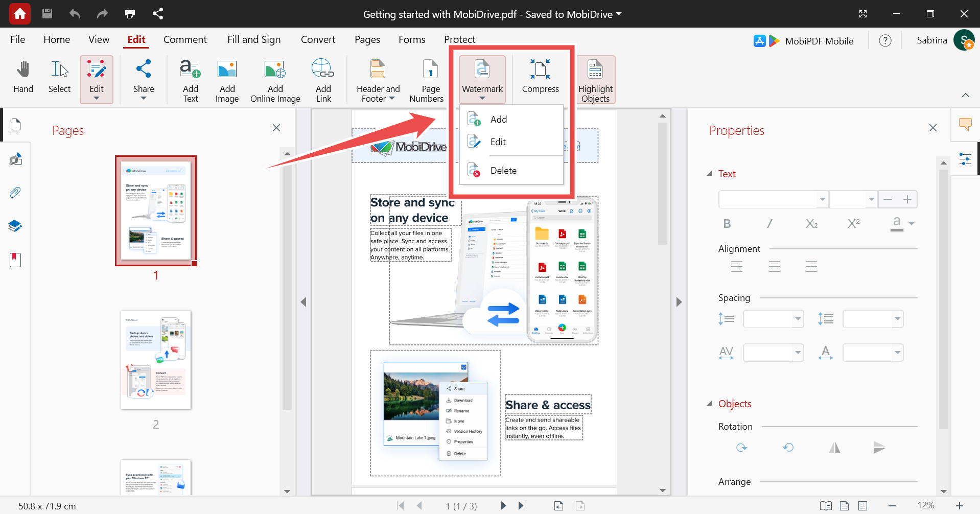Switch to Fill and Sign tab
This screenshot has width=980, height=514.
[x=254, y=39]
